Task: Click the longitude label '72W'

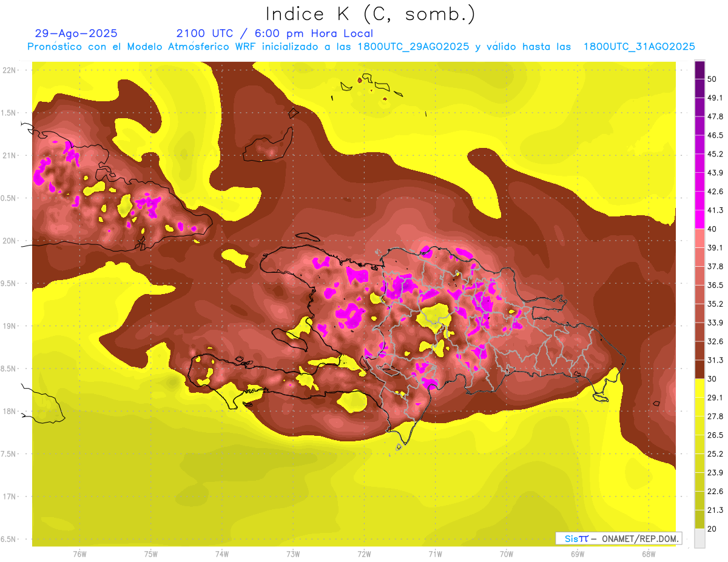Action: click(x=364, y=554)
